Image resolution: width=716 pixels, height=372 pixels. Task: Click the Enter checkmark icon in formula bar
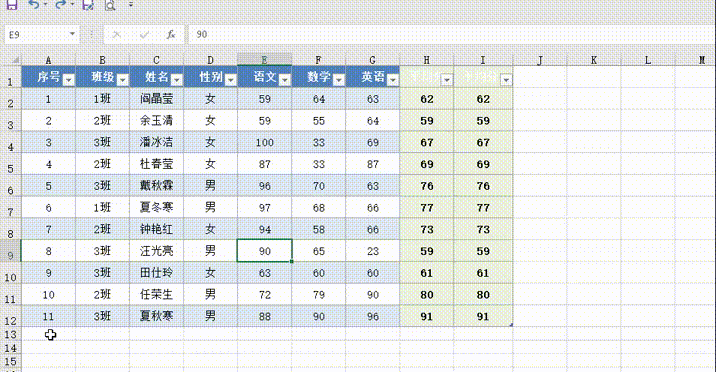(x=144, y=34)
